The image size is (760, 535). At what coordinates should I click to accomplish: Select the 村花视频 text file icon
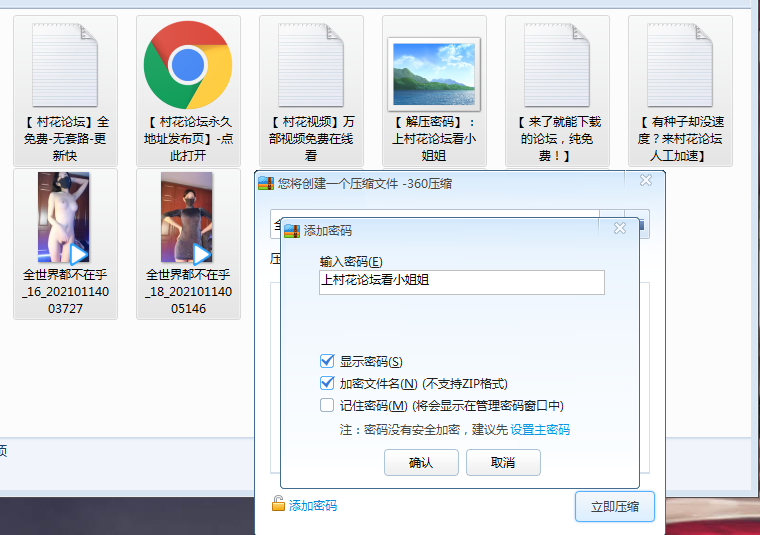[x=310, y=66]
